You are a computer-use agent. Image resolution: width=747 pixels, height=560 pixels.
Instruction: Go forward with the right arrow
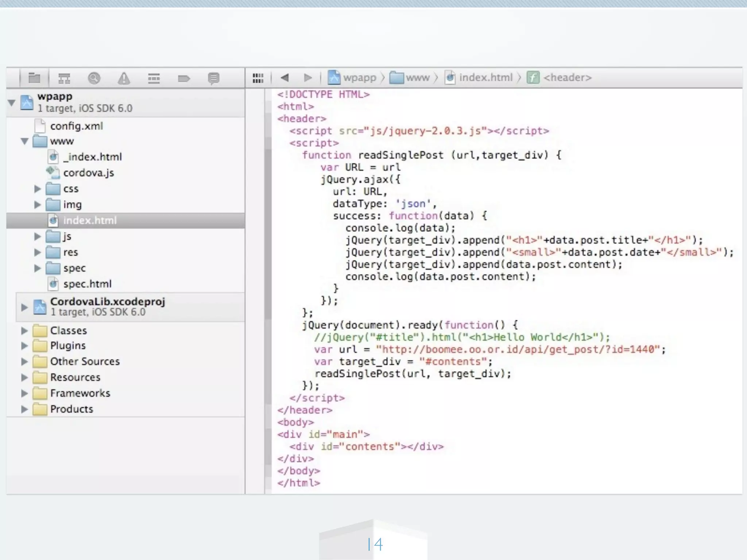click(308, 78)
